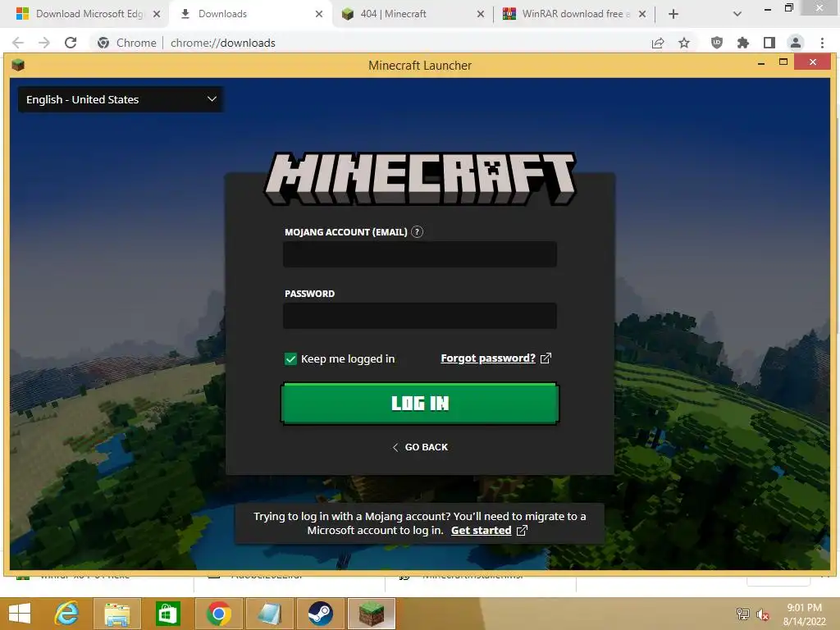Open the Windows Store taskbar icon
This screenshot has height=630, width=840.
coord(167,614)
